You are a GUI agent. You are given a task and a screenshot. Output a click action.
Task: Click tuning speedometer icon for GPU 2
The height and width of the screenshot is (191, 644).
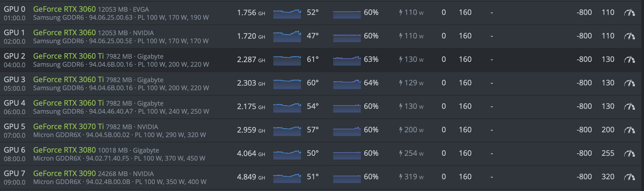[x=629, y=59]
